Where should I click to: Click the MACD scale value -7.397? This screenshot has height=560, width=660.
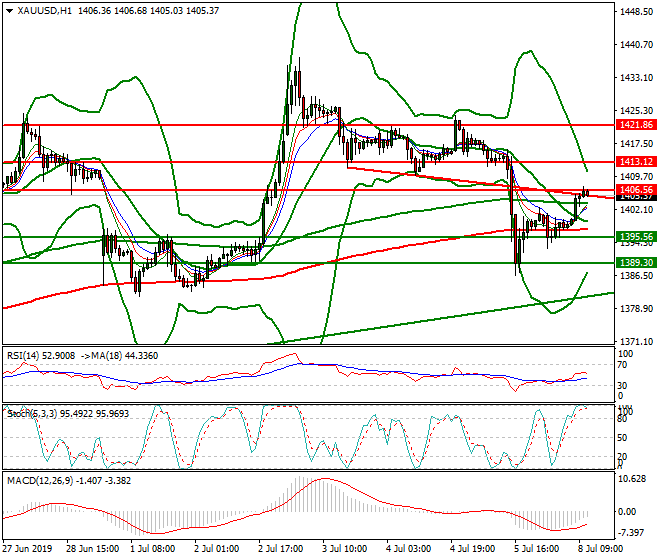(631, 533)
